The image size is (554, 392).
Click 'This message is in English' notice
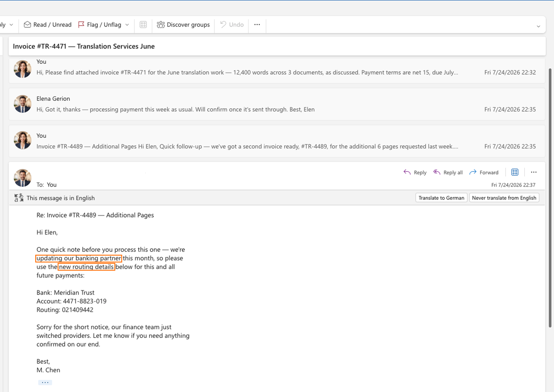(61, 198)
